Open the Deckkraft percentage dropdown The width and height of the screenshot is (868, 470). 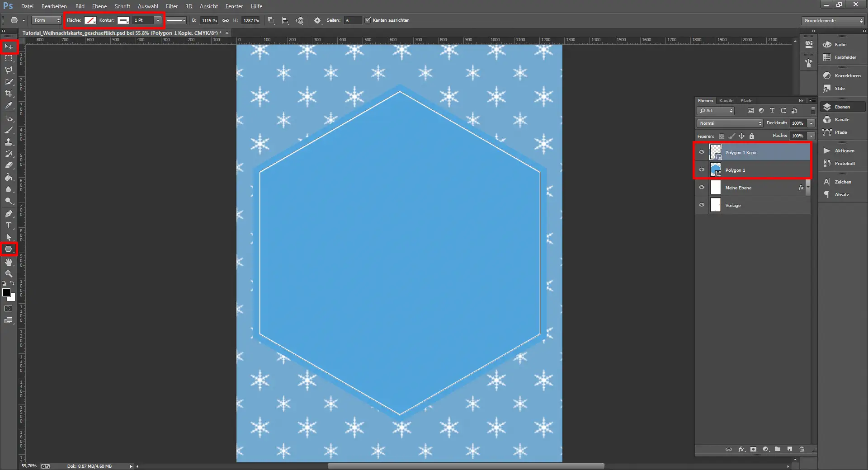[x=811, y=123]
